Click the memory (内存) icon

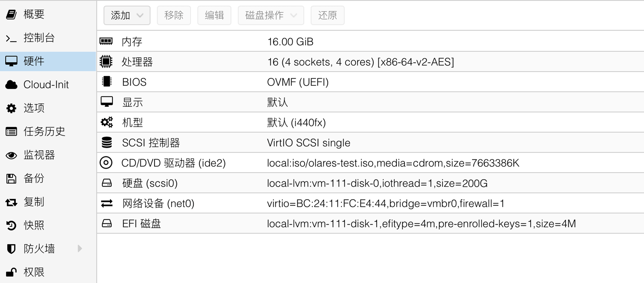106,41
